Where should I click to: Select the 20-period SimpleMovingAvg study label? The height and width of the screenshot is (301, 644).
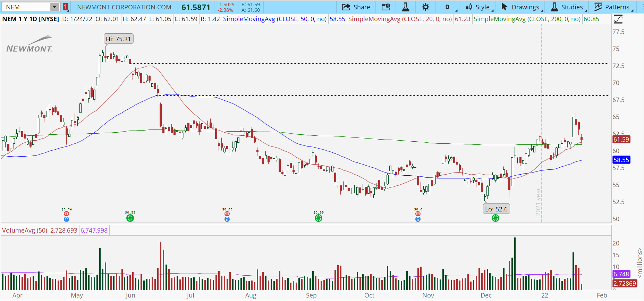(x=400, y=19)
